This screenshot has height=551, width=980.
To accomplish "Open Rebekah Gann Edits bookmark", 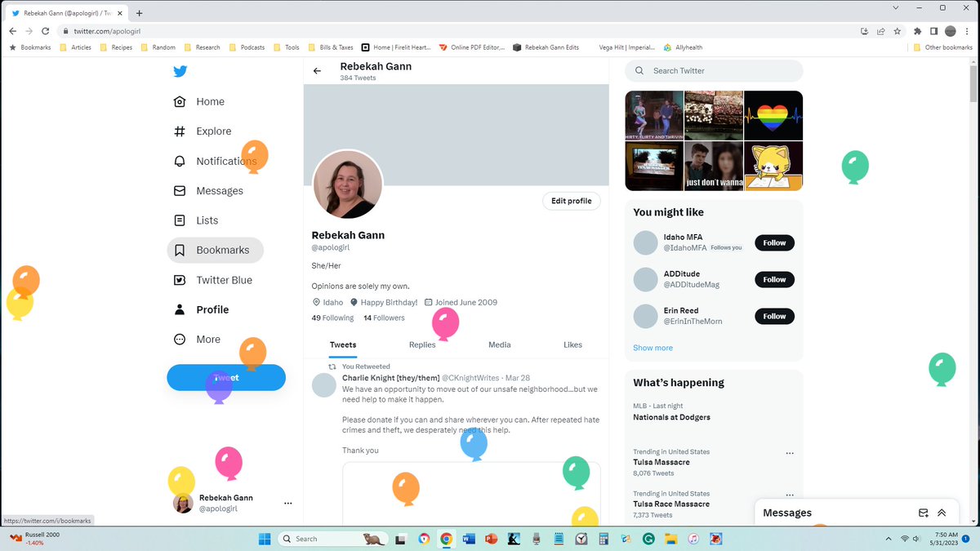I will point(546,47).
